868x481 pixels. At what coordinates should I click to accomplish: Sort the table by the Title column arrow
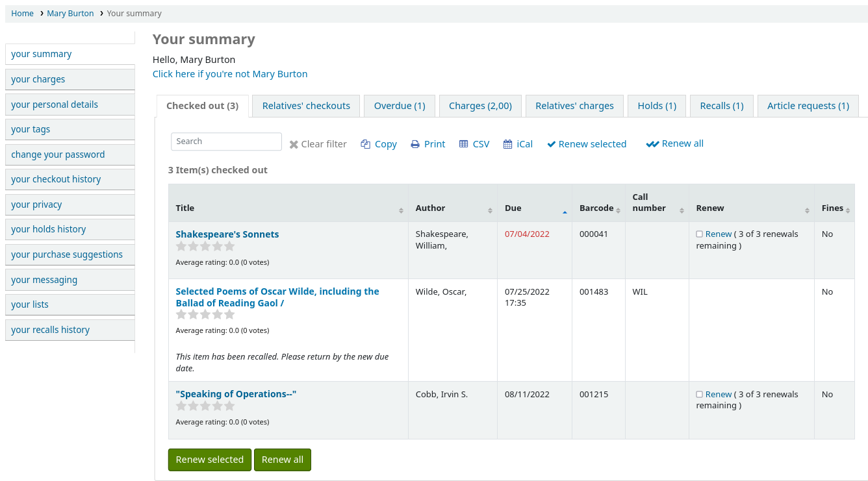pyautogui.click(x=401, y=210)
